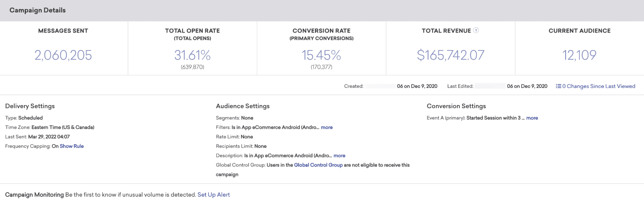Screen dimensions: 644x205
Task: Expand Event A conversion details with more
Action: (x=532, y=118)
